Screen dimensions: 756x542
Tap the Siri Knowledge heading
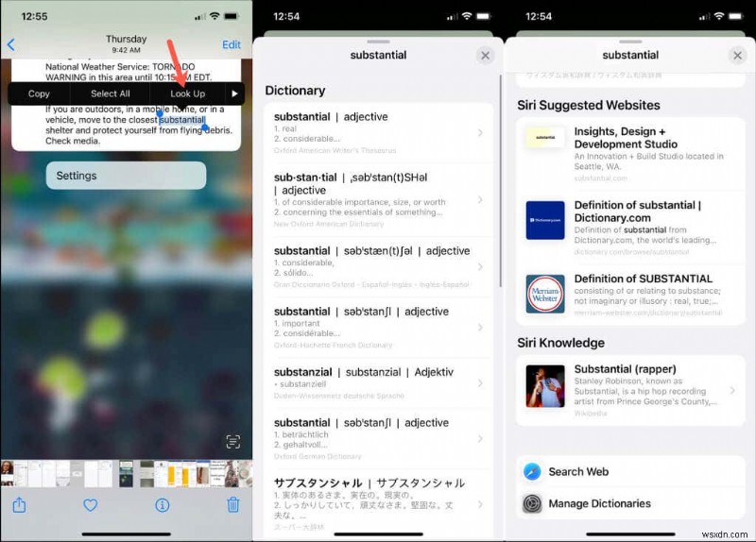(560, 343)
